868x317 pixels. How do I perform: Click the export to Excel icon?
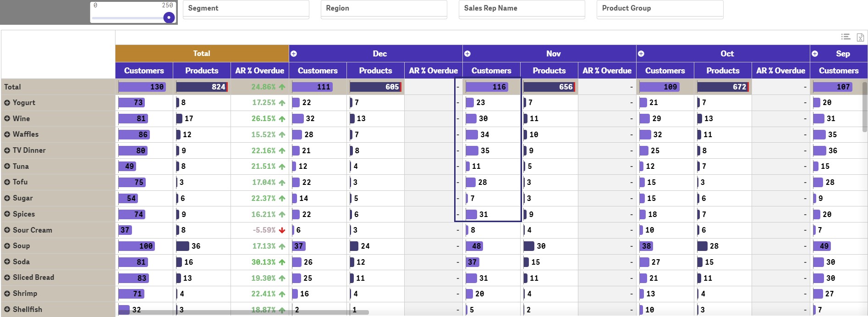(860, 37)
